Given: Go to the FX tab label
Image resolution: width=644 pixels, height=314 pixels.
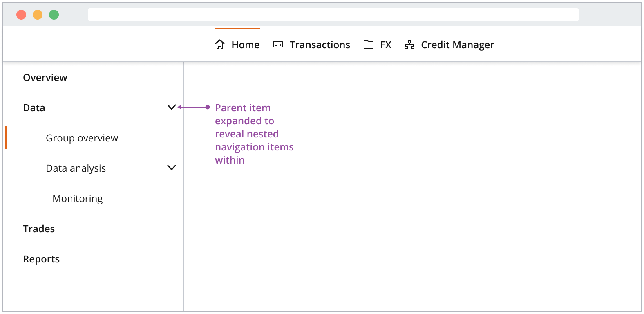Looking at the screenshot, I should coord(385,45).
